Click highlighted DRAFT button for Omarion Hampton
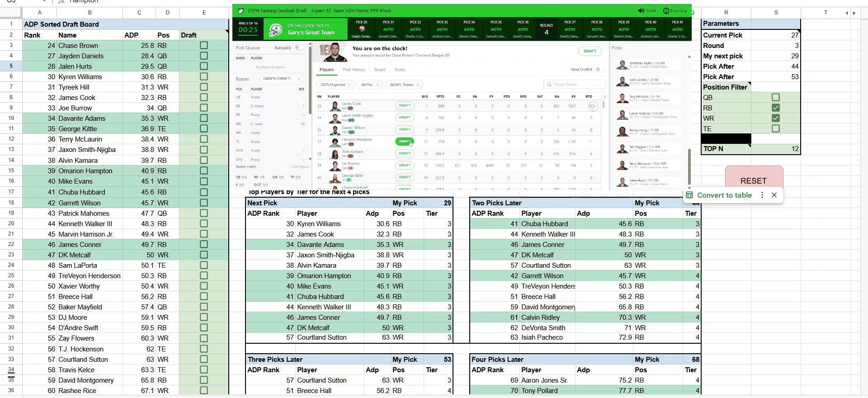The image size is (868, 398). pos(405,142)
